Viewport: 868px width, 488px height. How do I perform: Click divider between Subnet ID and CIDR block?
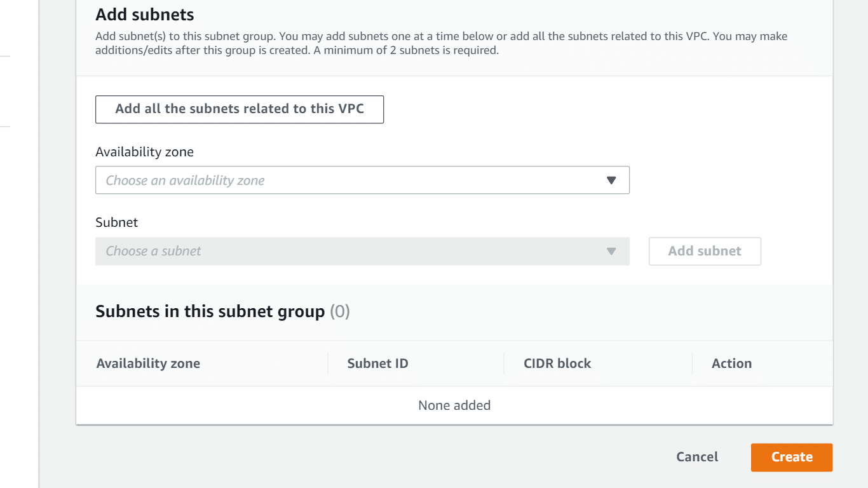coord(504,363)
